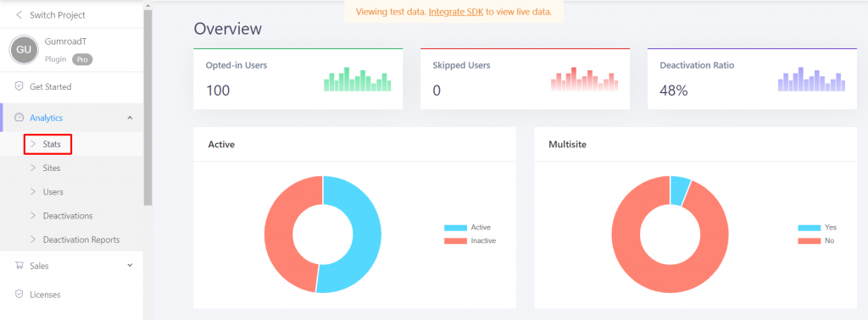The width and height of the screenshot is (868, 320).
Task: Click the GumroadT project name
Action: pyautogui.click(x=65, y=42)
